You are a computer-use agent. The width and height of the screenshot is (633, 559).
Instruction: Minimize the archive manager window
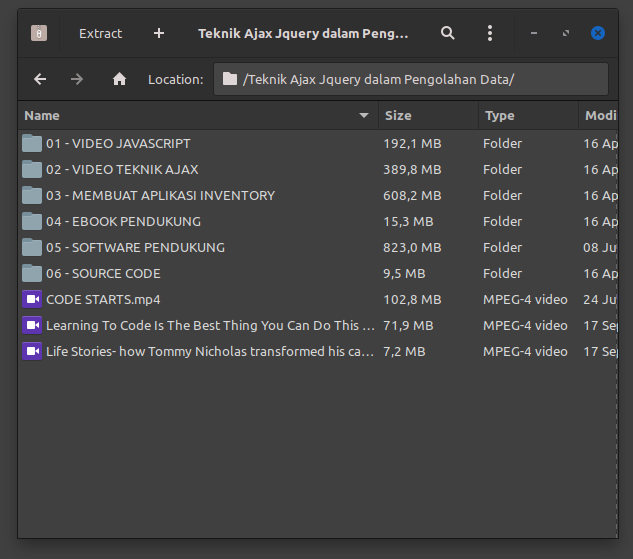534,33
